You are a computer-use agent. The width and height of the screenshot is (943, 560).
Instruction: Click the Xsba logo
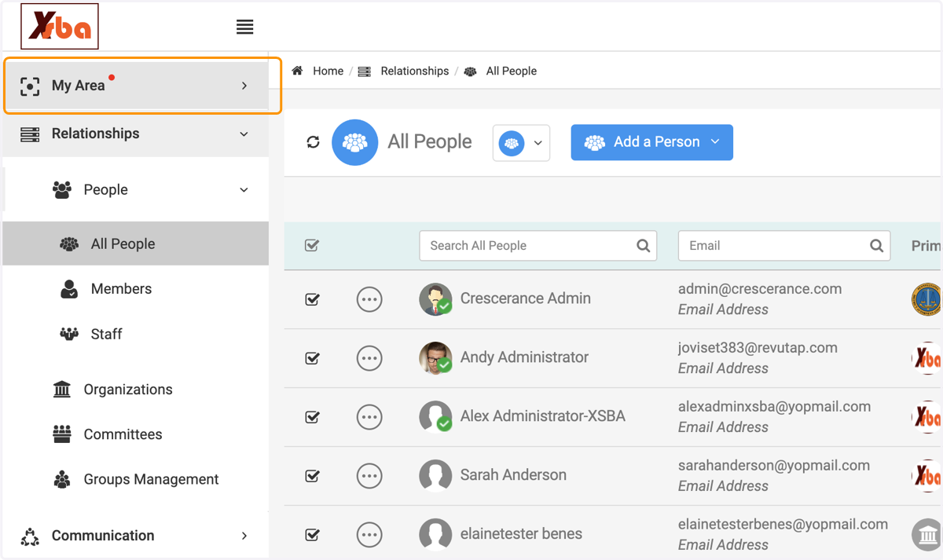60,27
